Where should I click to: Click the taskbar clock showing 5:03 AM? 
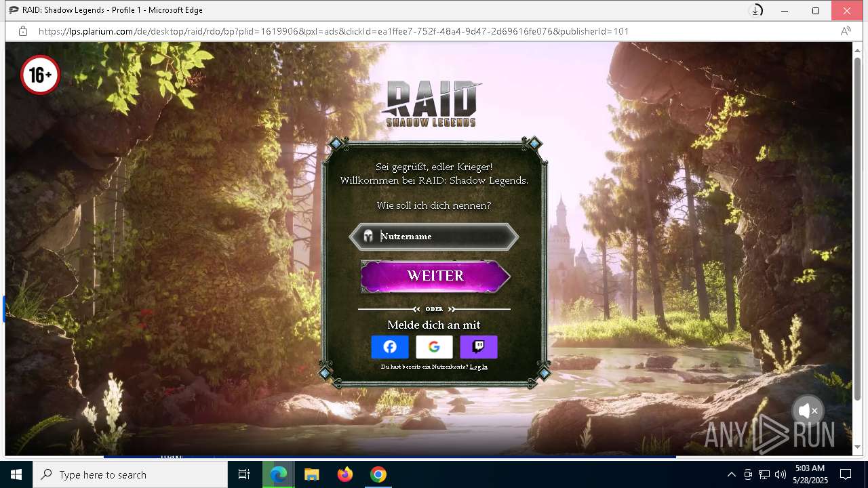point(810,474)
